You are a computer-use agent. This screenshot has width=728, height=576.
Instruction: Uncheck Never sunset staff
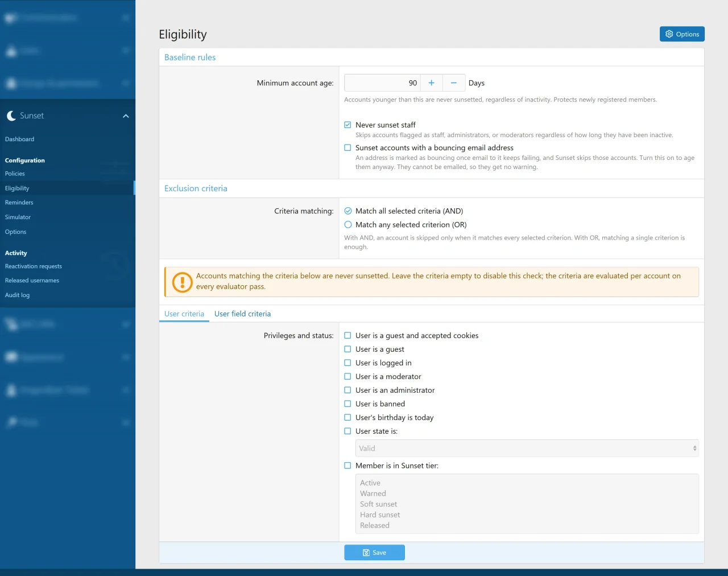(348, 125)
